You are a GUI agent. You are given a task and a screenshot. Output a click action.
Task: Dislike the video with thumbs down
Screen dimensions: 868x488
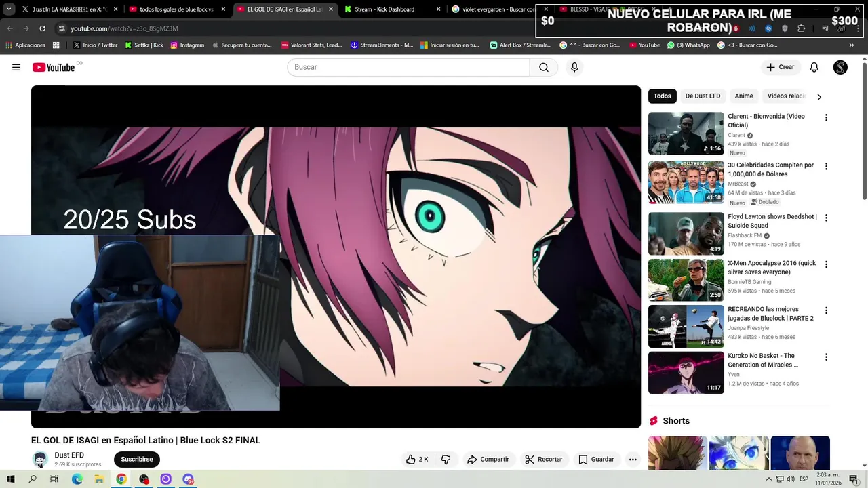click(x=446, y=459)
